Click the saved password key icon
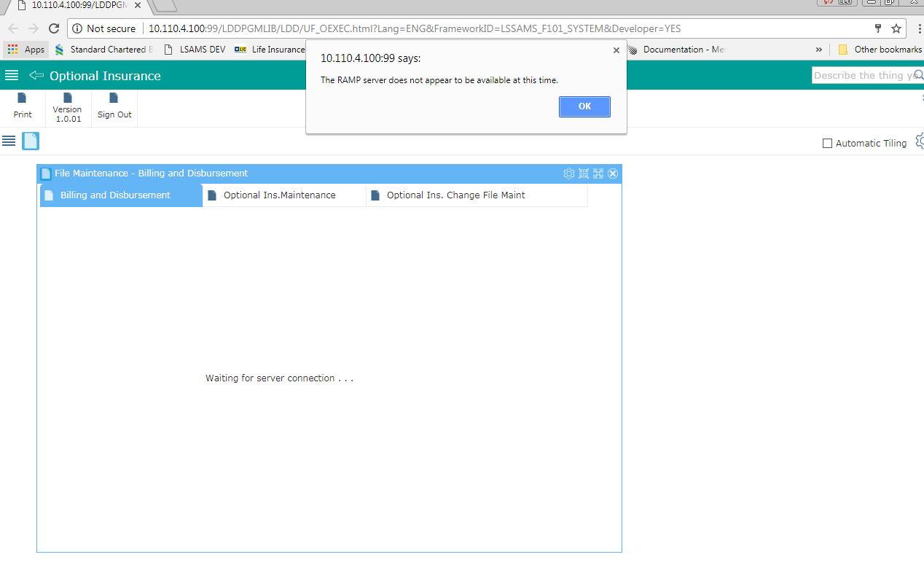Image resolution: width=924 pixels, height=576 pixels. coord(878,28)
